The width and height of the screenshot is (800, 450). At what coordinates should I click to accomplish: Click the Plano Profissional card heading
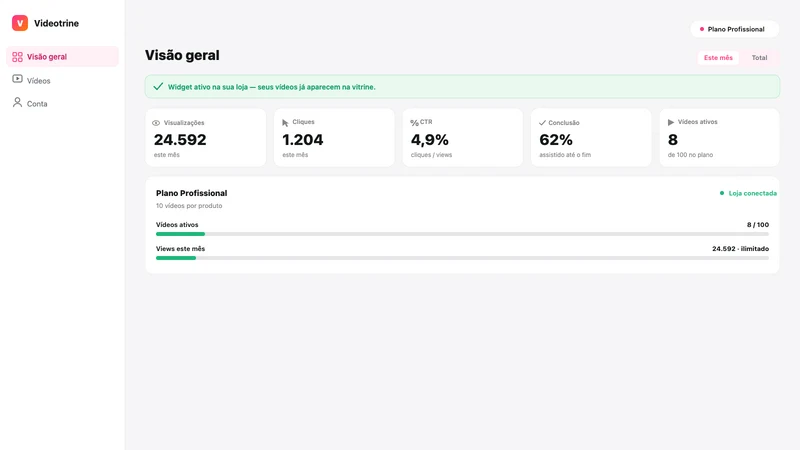(x=191, y=193)
